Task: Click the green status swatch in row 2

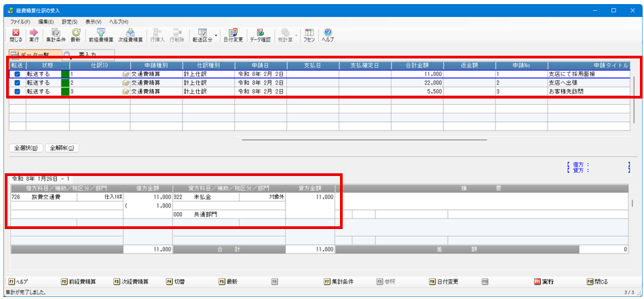Action: pyautogui.click(x=65, y=82)
